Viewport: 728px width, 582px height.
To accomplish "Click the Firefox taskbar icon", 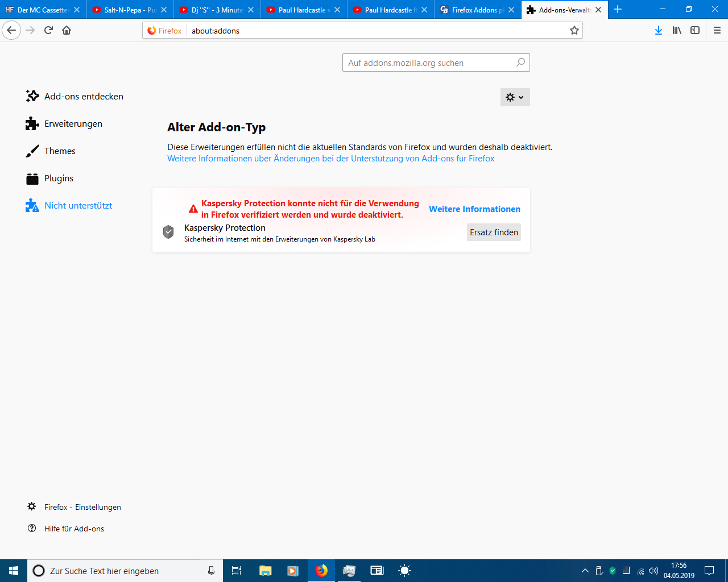I will click(x=321, y=571).
